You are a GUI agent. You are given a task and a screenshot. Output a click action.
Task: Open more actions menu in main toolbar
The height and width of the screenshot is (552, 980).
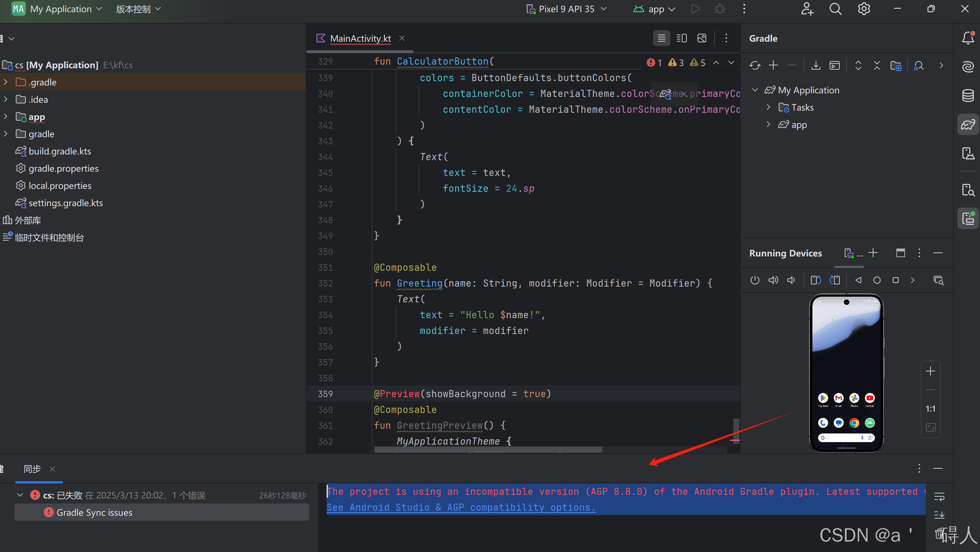pos(744,9)
